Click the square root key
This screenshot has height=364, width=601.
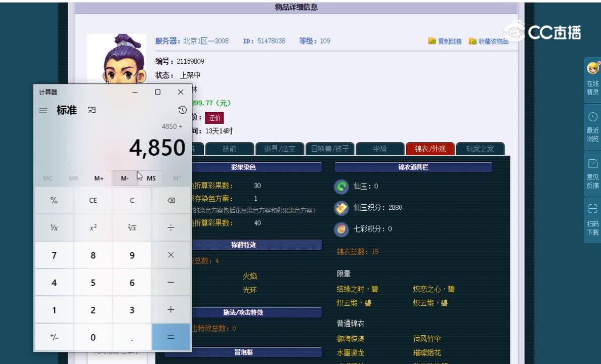pos(132,227)
